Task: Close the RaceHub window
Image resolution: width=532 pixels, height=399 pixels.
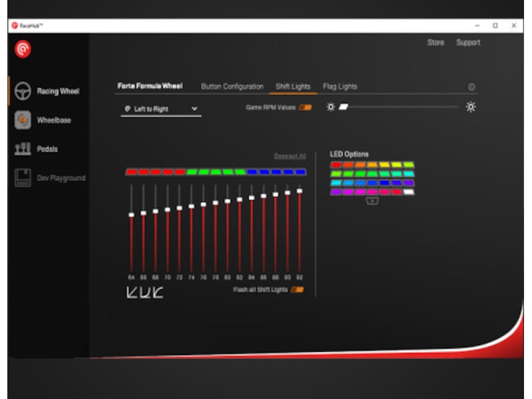Action: point(513,25)
